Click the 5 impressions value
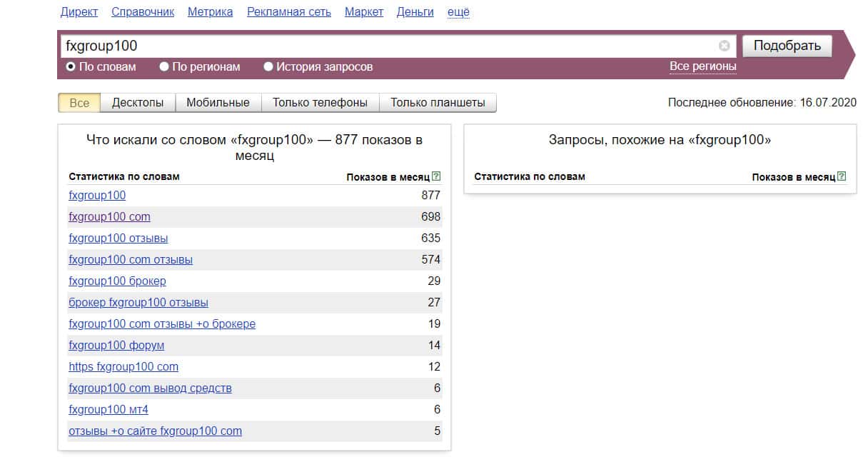 [438, 431]
